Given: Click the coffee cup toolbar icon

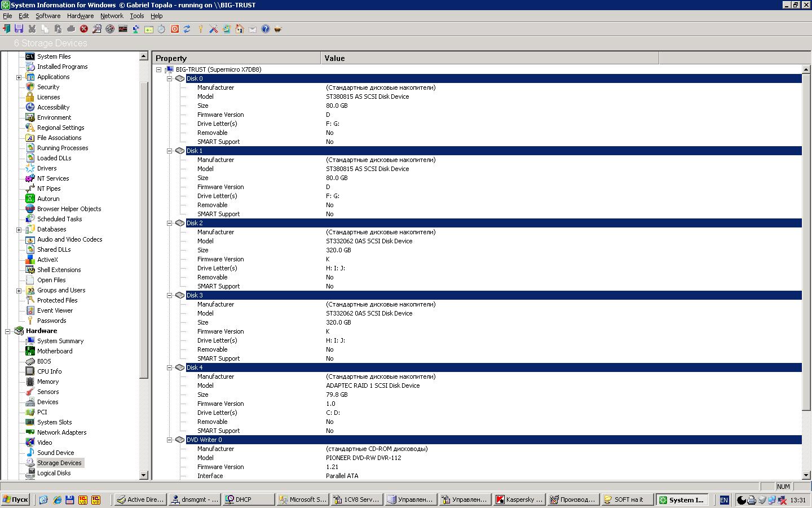Looking at the screenshot, I should point(278,29).
